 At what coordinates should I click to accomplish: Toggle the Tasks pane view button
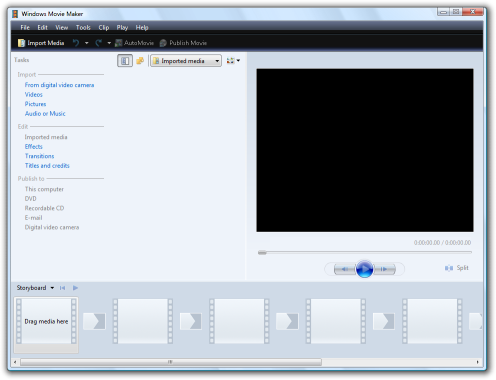[125, 61]
